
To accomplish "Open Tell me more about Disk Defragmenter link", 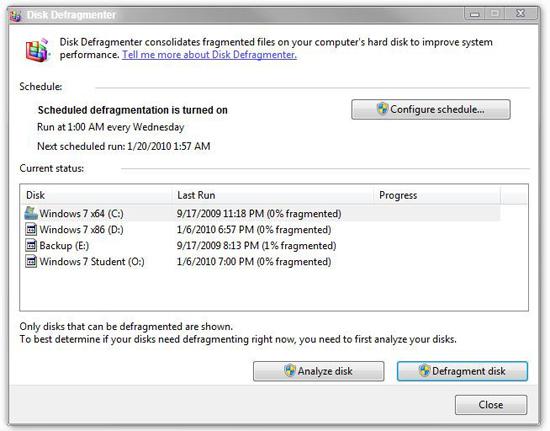I will coord(209,55).
